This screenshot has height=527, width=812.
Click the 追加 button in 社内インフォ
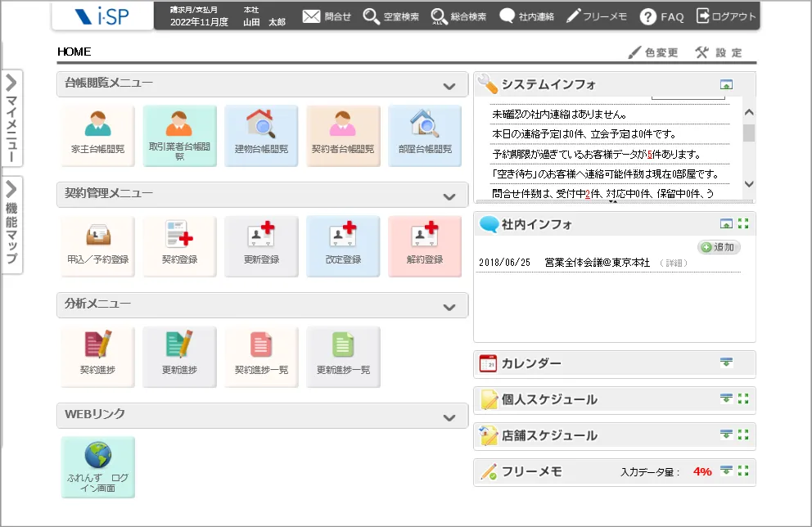tap(719, 247)
